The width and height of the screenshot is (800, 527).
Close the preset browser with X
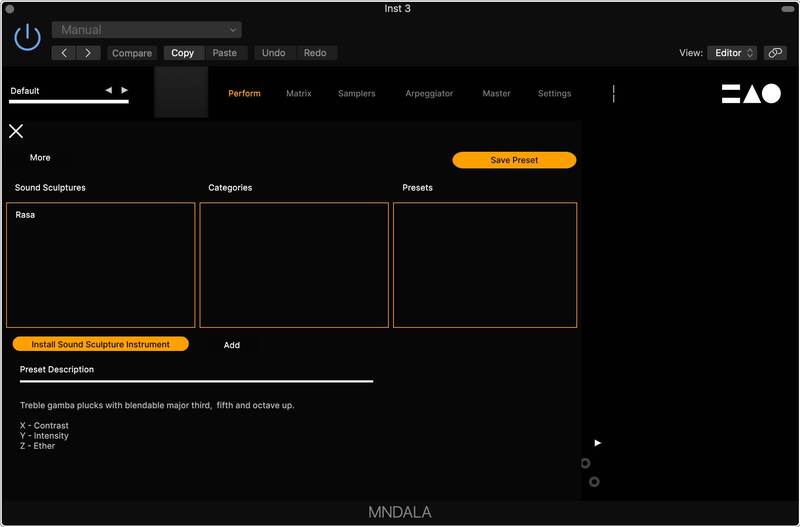16,131
